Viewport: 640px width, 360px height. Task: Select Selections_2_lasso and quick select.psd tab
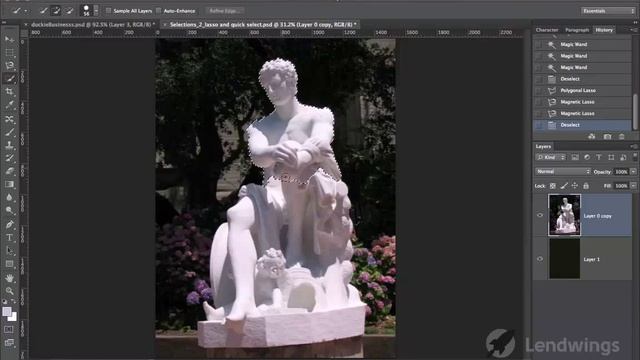263,24
